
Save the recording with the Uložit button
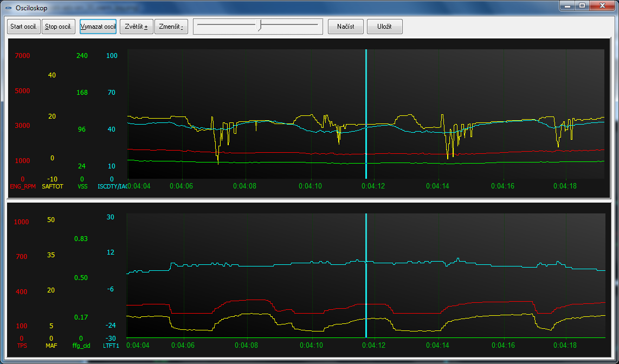click(x=384, y=27)
